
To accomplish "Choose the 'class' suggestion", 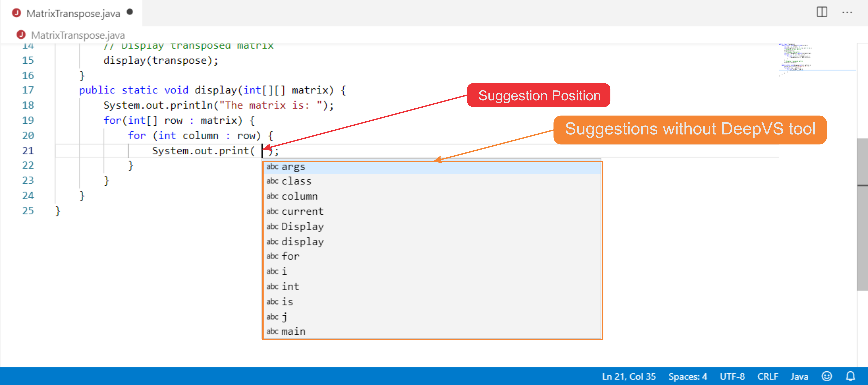I will [432, 181].
